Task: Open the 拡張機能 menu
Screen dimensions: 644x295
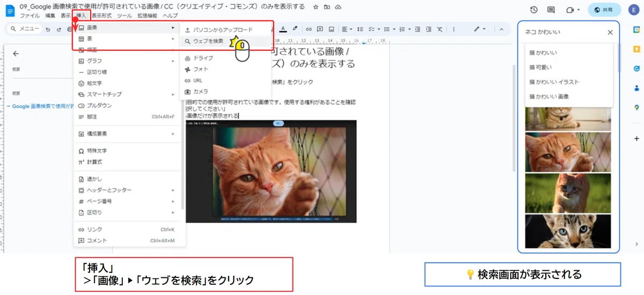Action: coord(148,16)
